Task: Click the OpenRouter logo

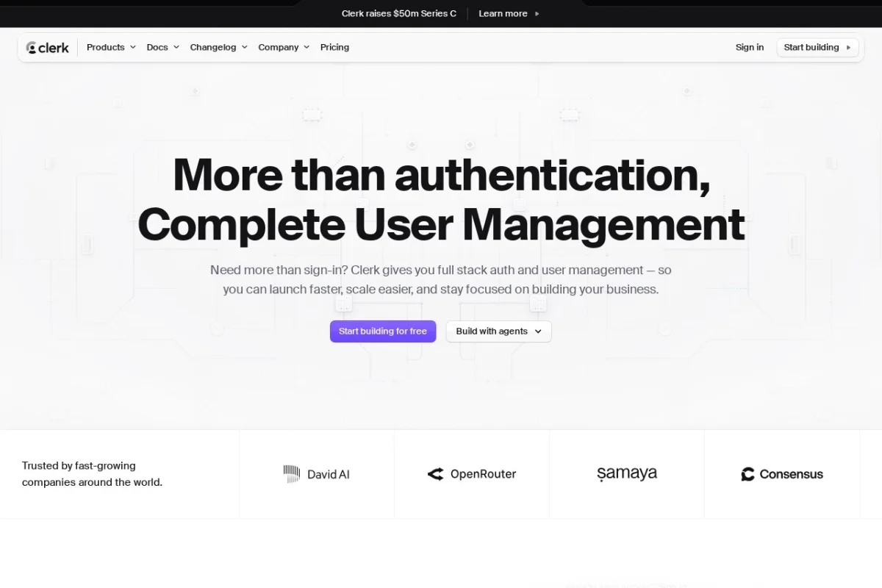Action: pos(472,474)
